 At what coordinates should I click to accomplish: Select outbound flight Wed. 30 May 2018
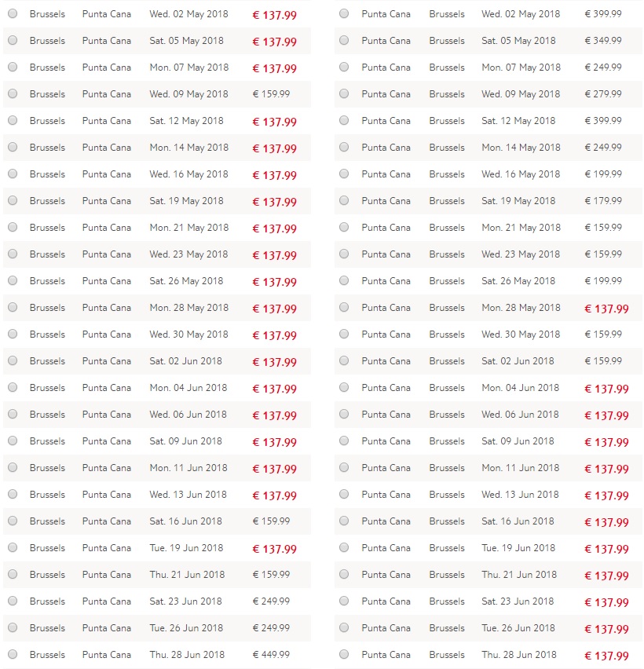coord(13,334)
